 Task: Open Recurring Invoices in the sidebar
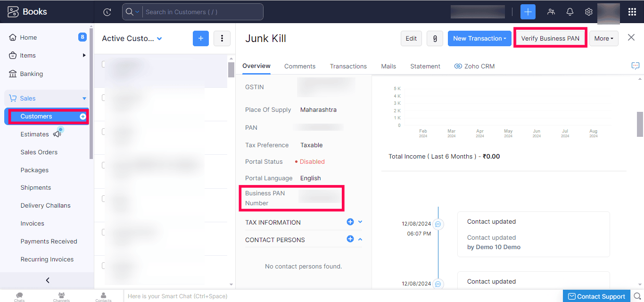click(47, 260)
